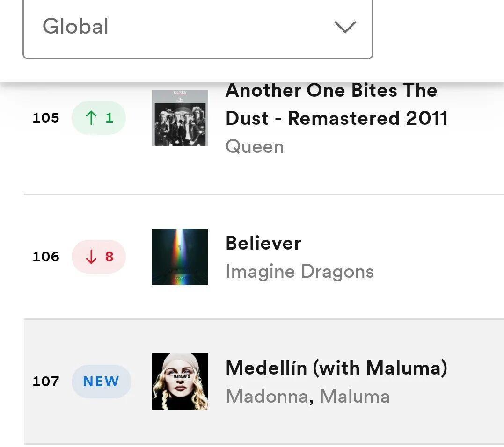504x447 pixels.
Task: Click chart position number 105
Action: [x=46, y=118]
